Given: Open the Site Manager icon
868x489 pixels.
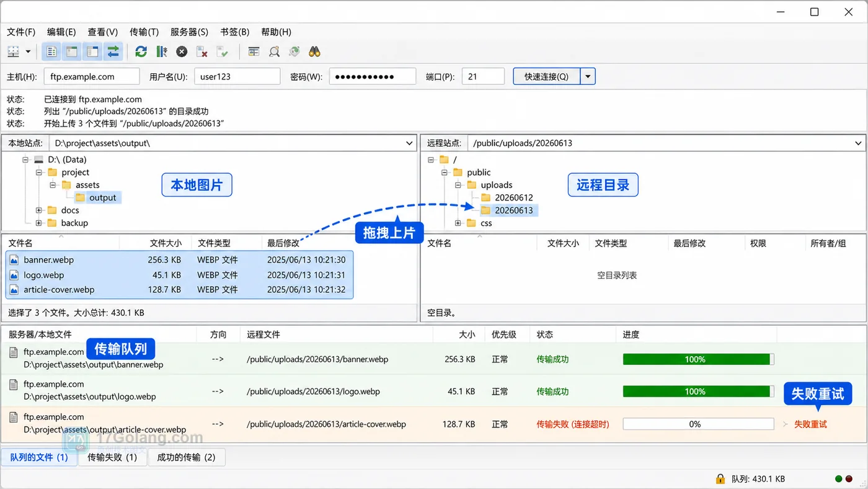Looking at the screenshot, I should click(x=13, y=52).
